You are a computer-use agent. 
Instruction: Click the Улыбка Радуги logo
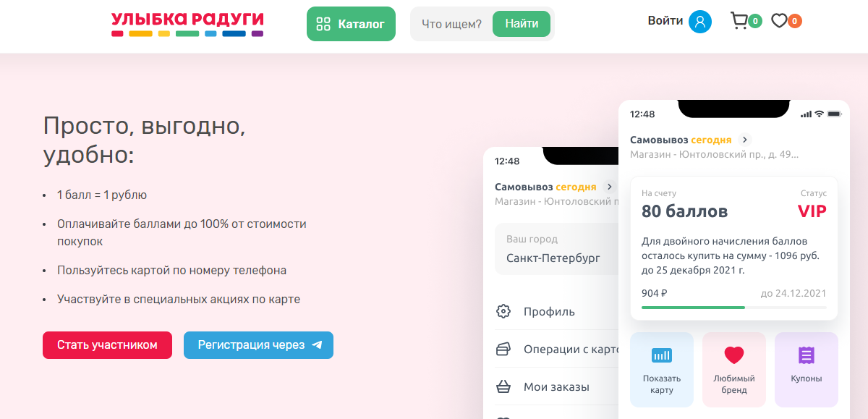pyautogui.click(x=186, y=23)
